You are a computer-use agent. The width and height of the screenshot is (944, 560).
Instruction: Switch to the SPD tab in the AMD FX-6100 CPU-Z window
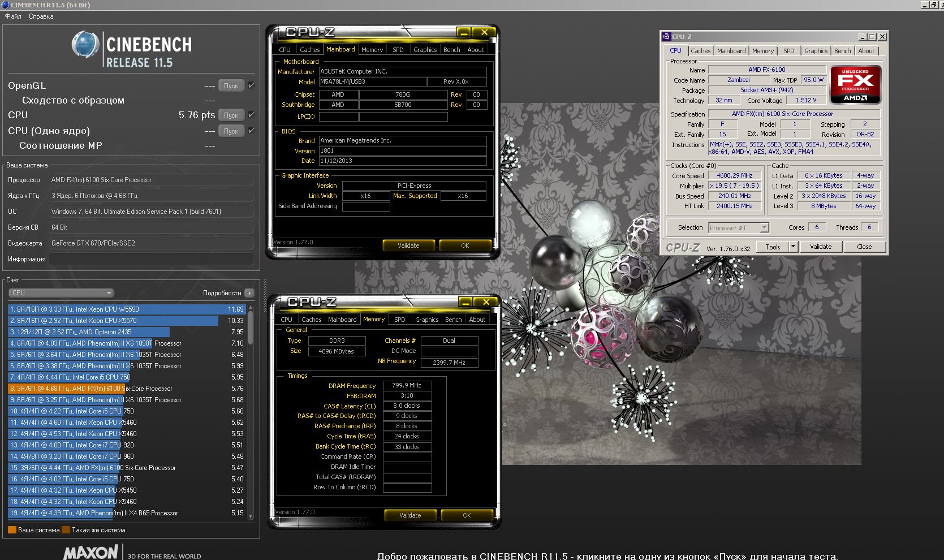(x=788, y=51)
